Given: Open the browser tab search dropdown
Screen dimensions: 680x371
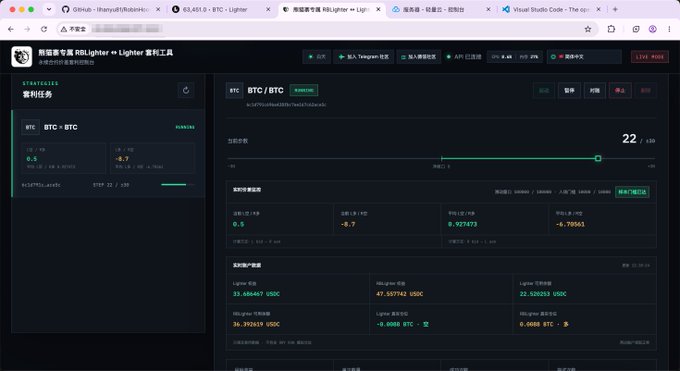Looking at the screenshot, I should point(49,9).
